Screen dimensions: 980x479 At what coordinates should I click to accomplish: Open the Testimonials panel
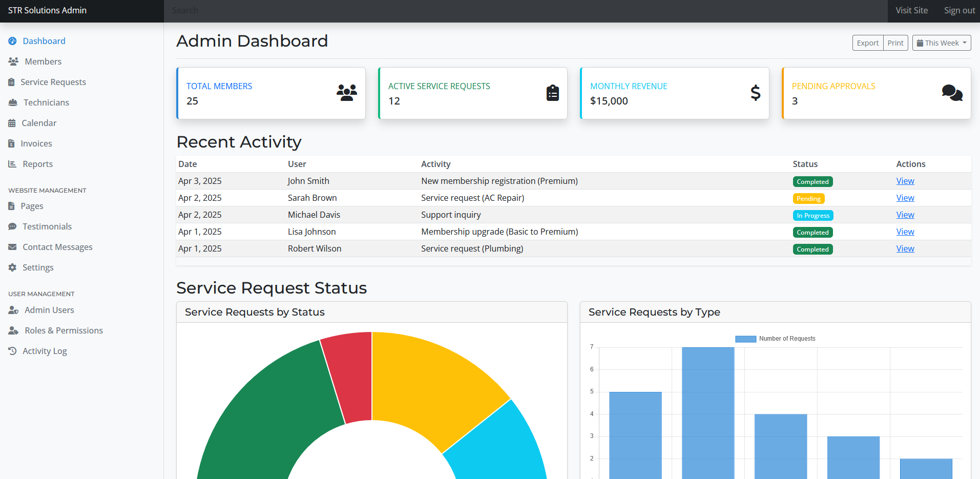pos(47,226)
